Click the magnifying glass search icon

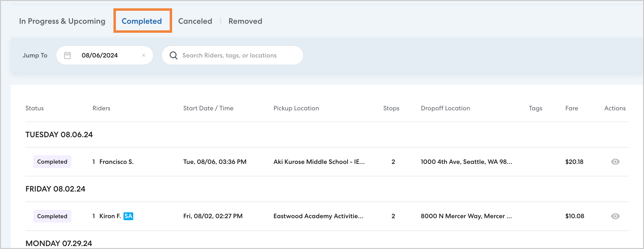[174, 55]
